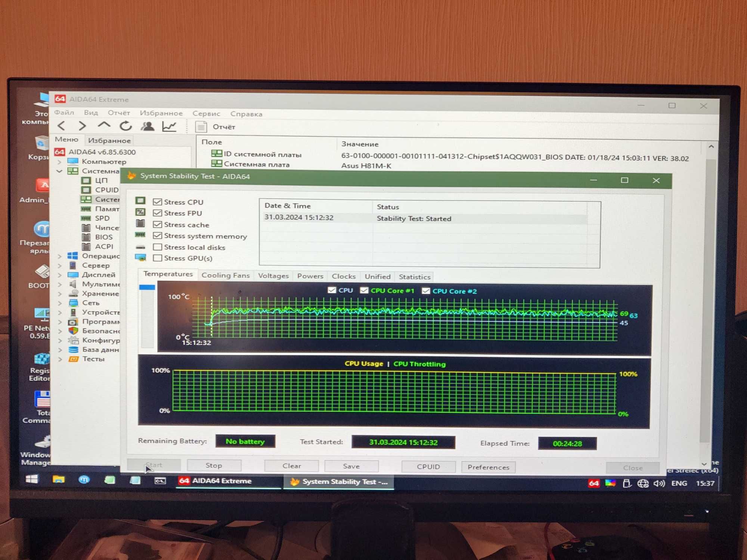The width and height of the screenshot is (747, 560).
Task: Click the Stress local disks drive icon
Action: [140, 247]
